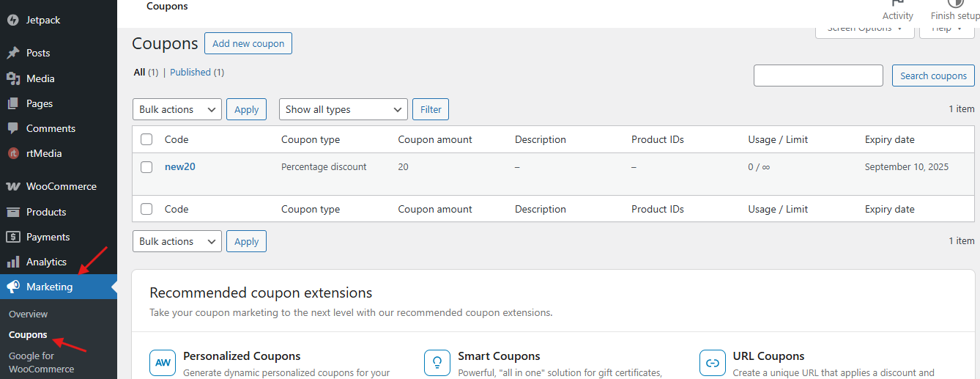The width and height of the screenshot is (980, 379).
Task: Click the Personalized Coupons title
Action: [242, 356]
